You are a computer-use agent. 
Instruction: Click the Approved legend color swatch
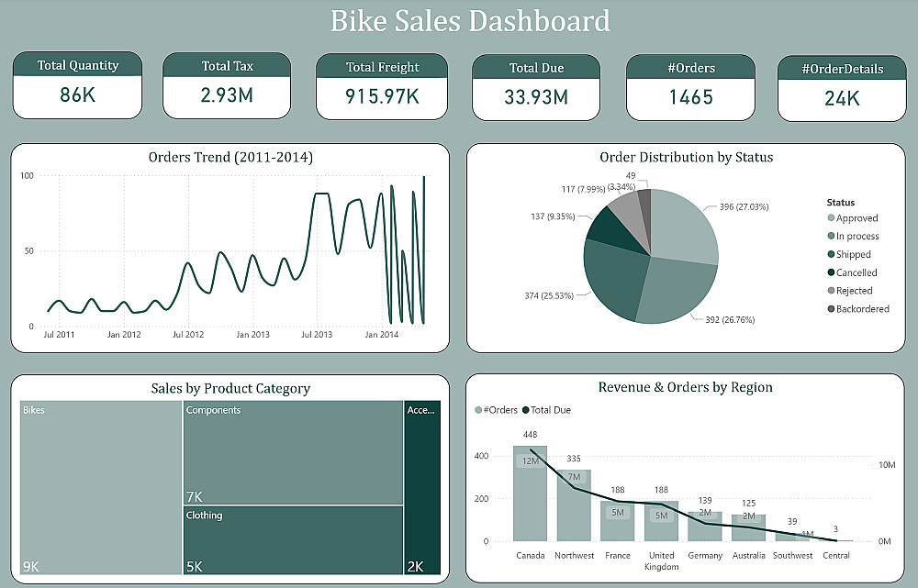click(x=831, y=218)
